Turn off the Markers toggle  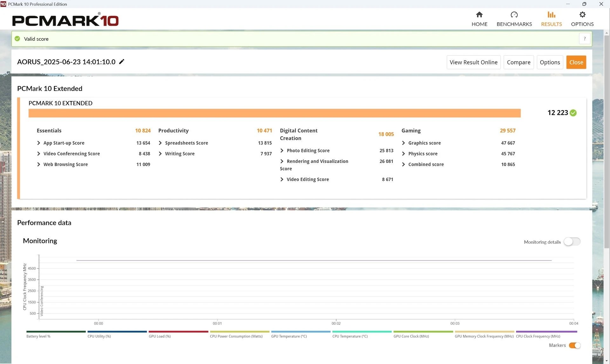tap(574, 345)
